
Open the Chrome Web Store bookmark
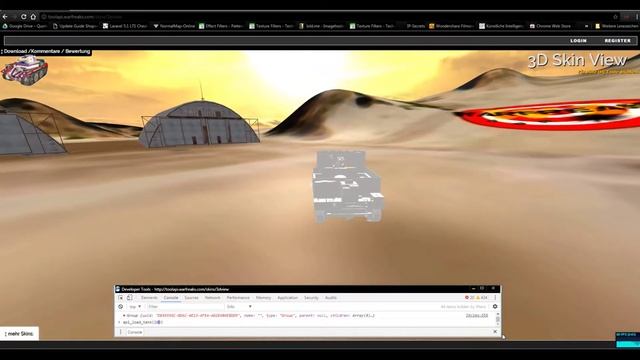550,26
